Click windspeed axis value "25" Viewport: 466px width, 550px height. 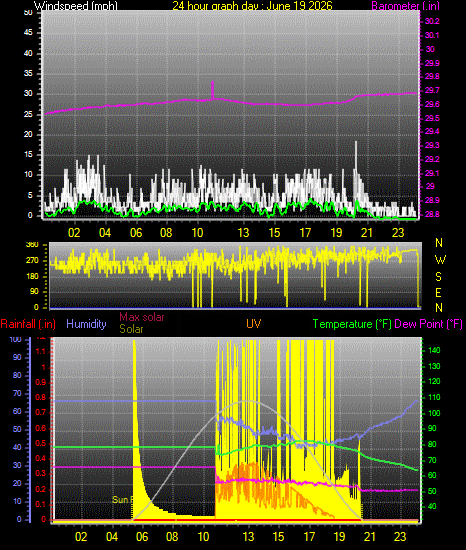point(28,114)
